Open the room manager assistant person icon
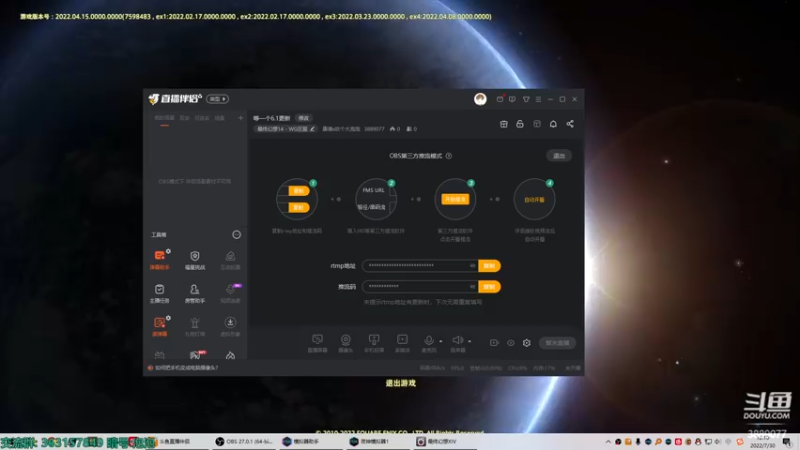800x450 pixels. coord(194,293)
